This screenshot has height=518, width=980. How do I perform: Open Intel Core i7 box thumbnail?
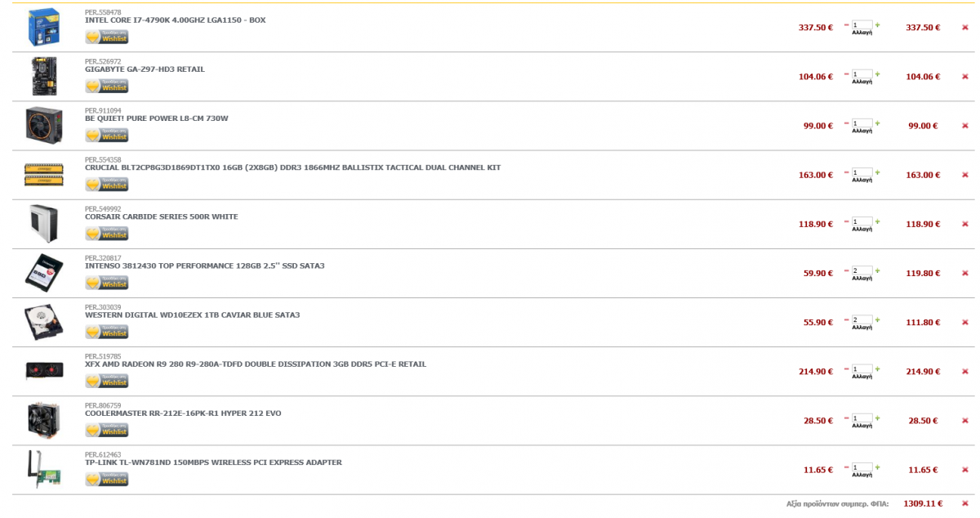coord(44,27)
